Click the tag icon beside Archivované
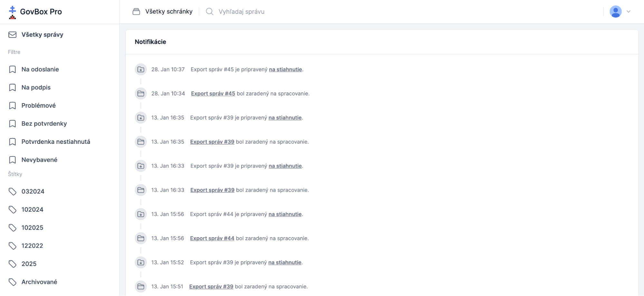 click(13, 282)
